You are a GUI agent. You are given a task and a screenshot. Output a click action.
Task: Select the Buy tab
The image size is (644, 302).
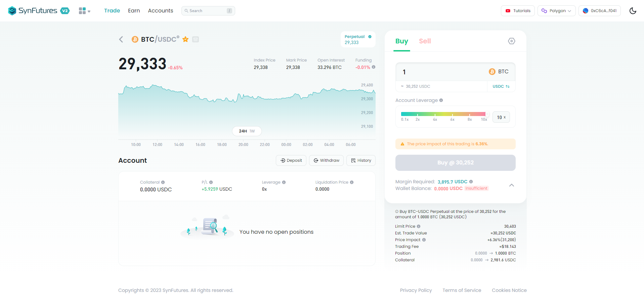tap(402, 41)
